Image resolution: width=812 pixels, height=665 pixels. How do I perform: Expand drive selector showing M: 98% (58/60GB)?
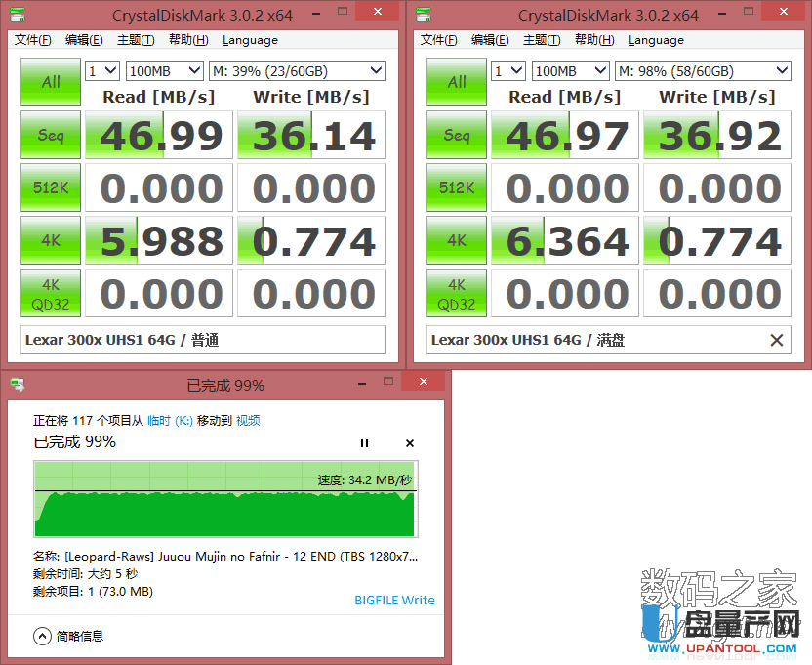703,71
